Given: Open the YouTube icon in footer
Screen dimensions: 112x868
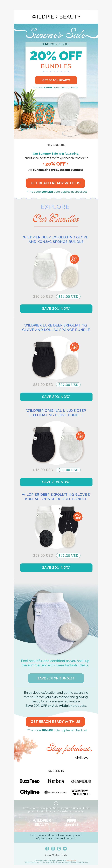Looking at the screenshot, I should pyautogui.click(x=65, y=849).
